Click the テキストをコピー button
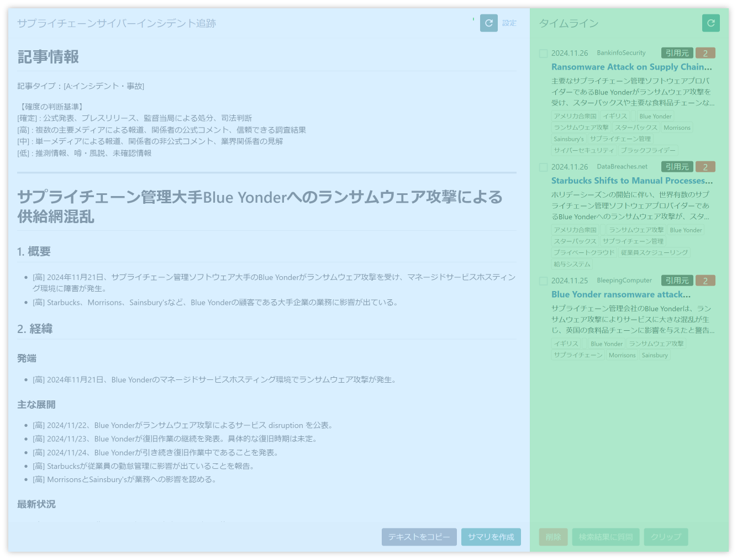737x560 pixels. point(419,537)
